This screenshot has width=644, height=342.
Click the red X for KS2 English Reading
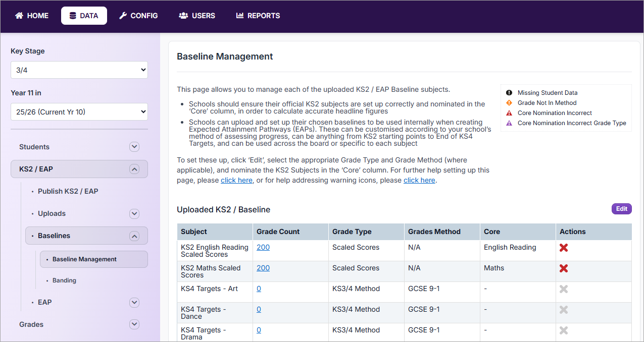pyautogui.click(x=564, y=248)
